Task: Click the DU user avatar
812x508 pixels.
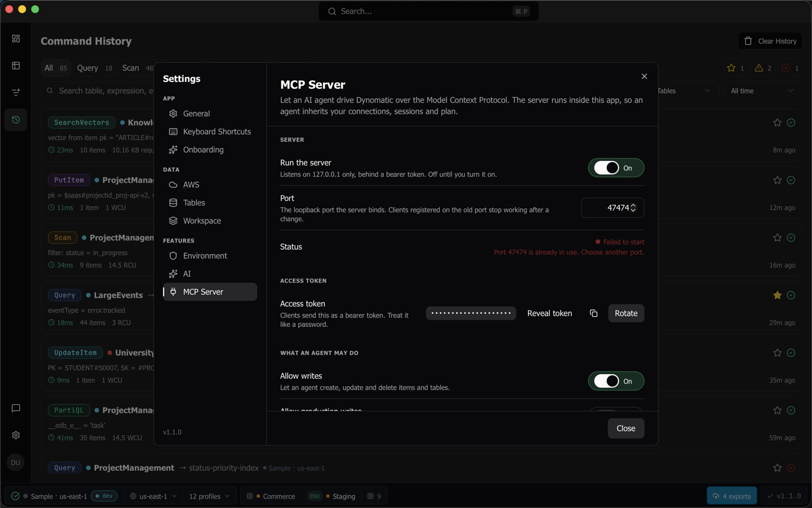Action: point(16,462)
